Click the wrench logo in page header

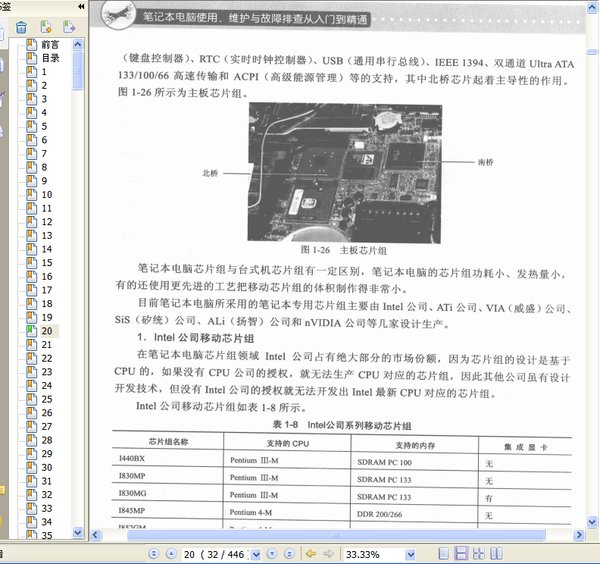coord(118,15)
